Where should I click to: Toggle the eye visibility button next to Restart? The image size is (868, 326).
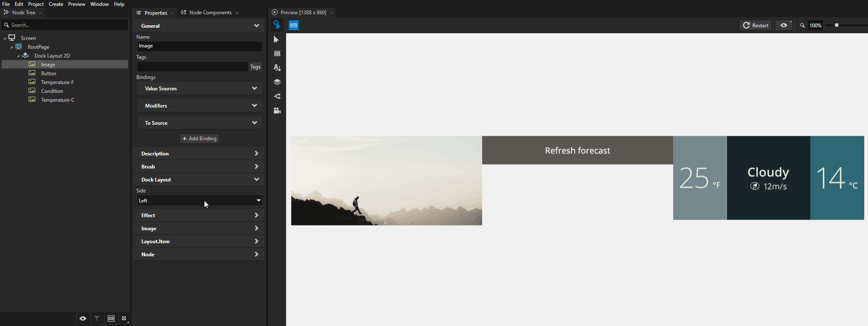point(784,25)
